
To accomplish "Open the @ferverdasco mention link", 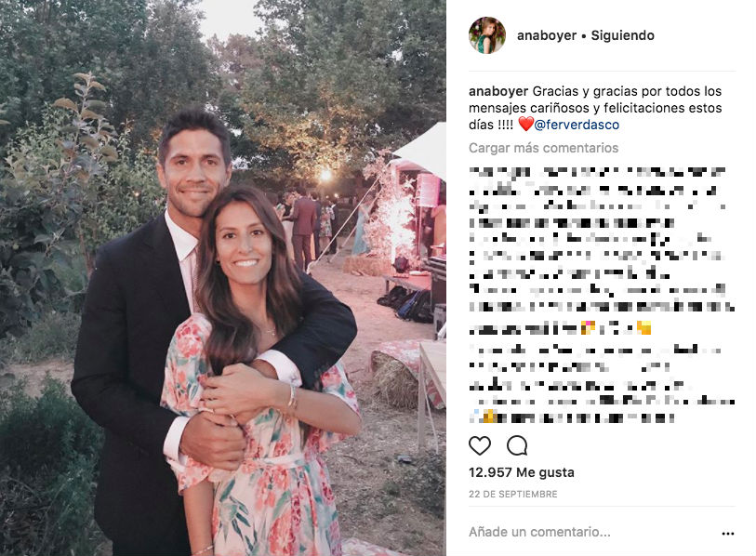I will [x=577, y=125].
